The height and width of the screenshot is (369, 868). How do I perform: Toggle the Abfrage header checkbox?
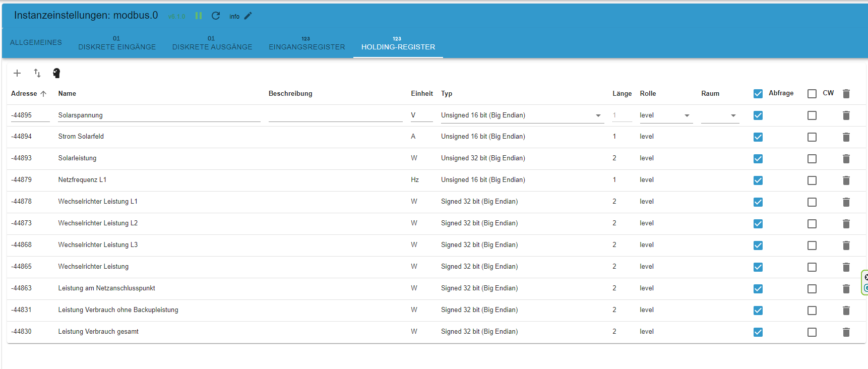(x=758, y=94)
